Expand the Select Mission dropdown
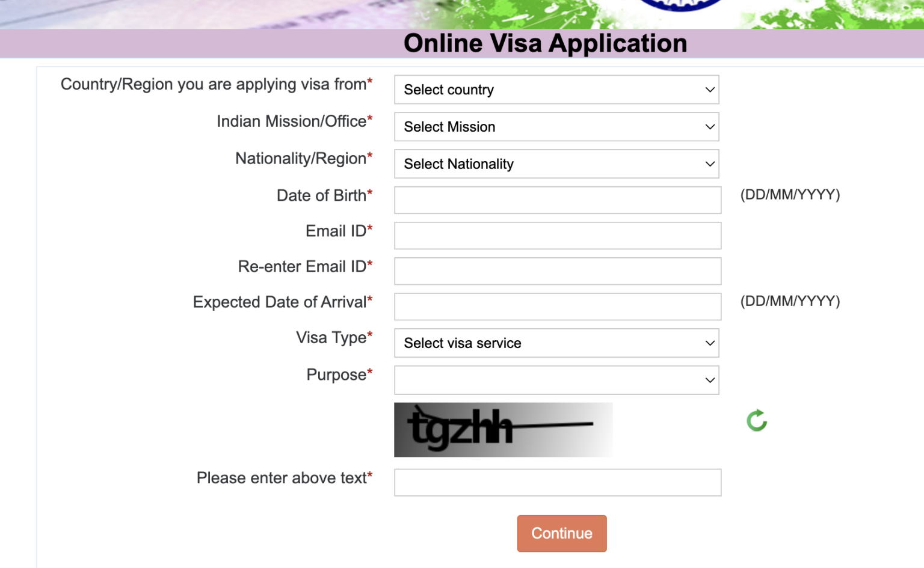Viewport: 924px width, 568px height. (556, 127)
